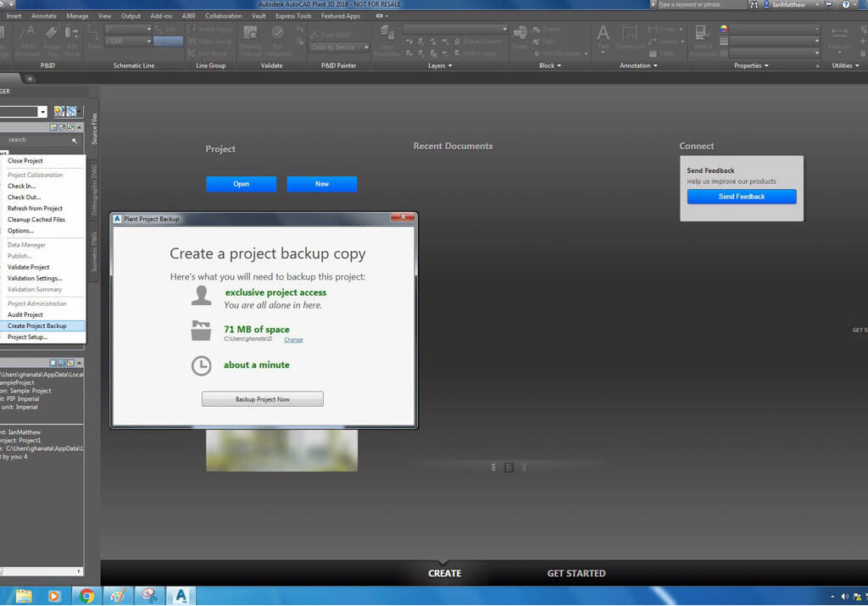Open the IanMatthew account dropdown

(x=816, y=4)
